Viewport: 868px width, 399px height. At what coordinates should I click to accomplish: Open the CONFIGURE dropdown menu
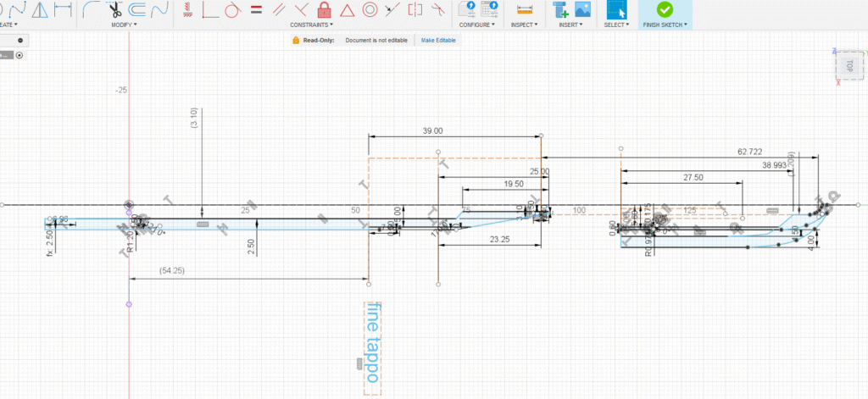[x=477, y=25]
